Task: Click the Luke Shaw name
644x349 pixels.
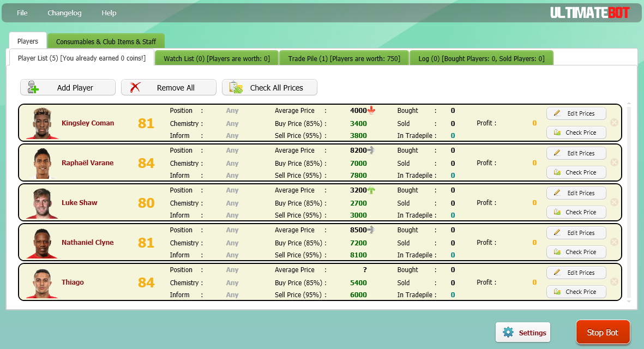Action: click(x=79, y=202)
